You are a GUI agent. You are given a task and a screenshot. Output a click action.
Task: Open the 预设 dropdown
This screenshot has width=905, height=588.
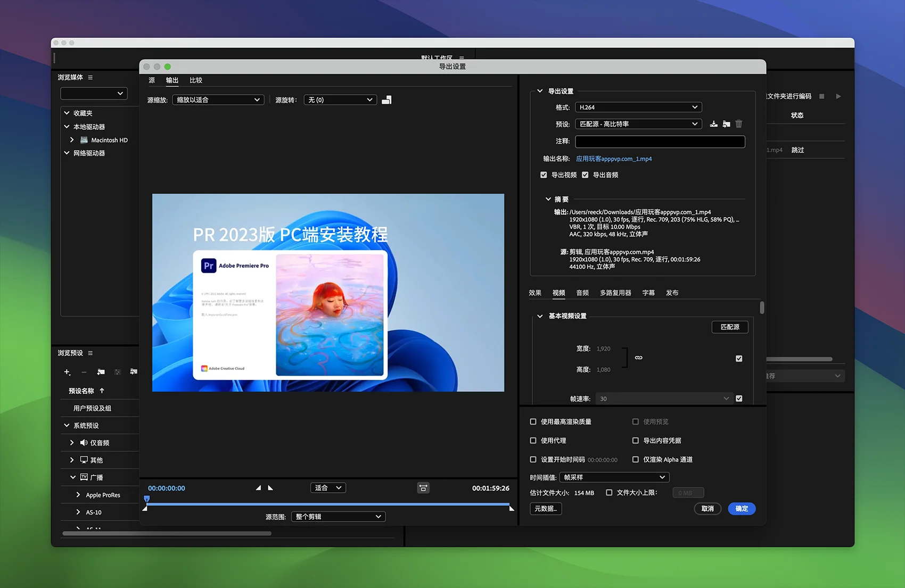(638, 124)
